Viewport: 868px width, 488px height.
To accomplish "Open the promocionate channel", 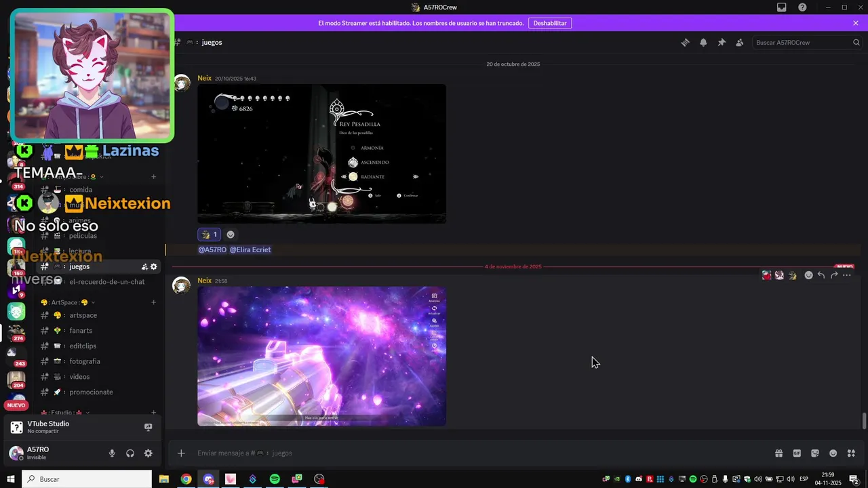I will tap(99, 392).
